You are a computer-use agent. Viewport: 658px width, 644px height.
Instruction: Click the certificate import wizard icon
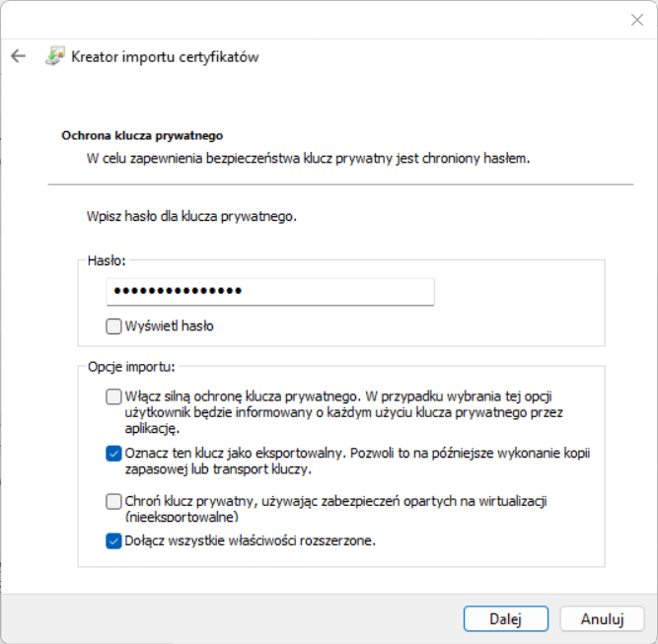click(x=55, y=56)
